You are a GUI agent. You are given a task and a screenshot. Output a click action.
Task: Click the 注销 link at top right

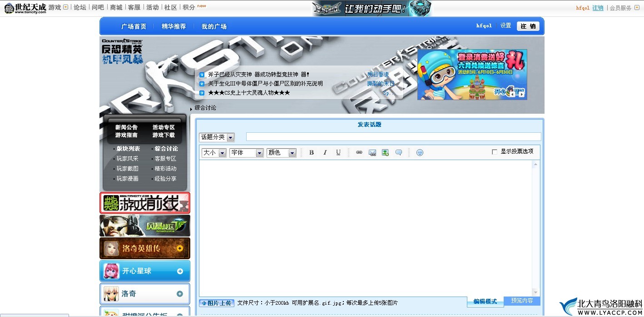point(598,8)
